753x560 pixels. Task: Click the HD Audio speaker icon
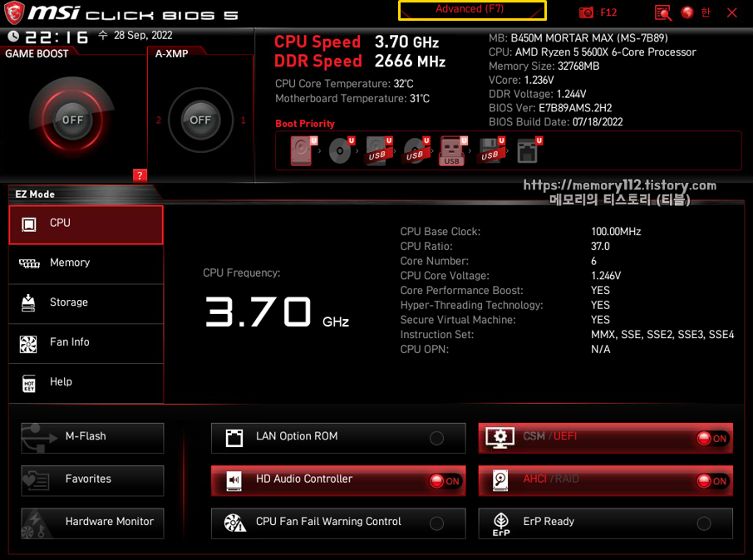pyautogui.click(x=234, y=481)
